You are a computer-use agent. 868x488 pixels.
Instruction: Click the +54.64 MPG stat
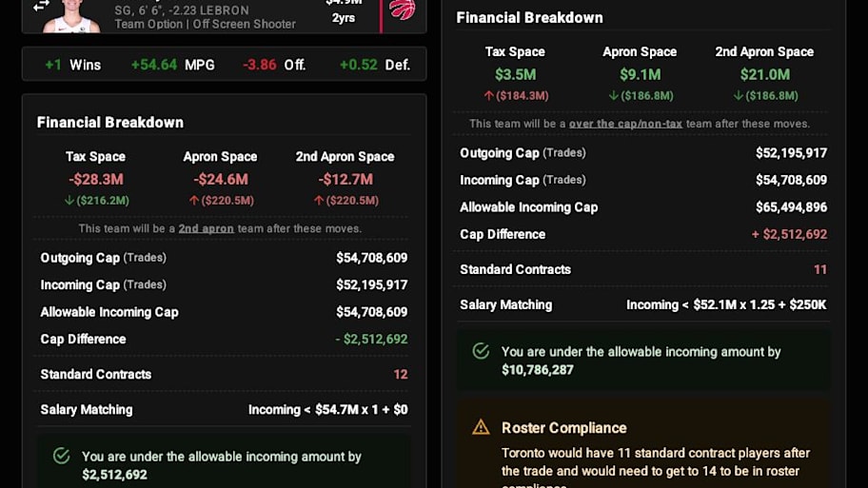[x=172, y=65]
